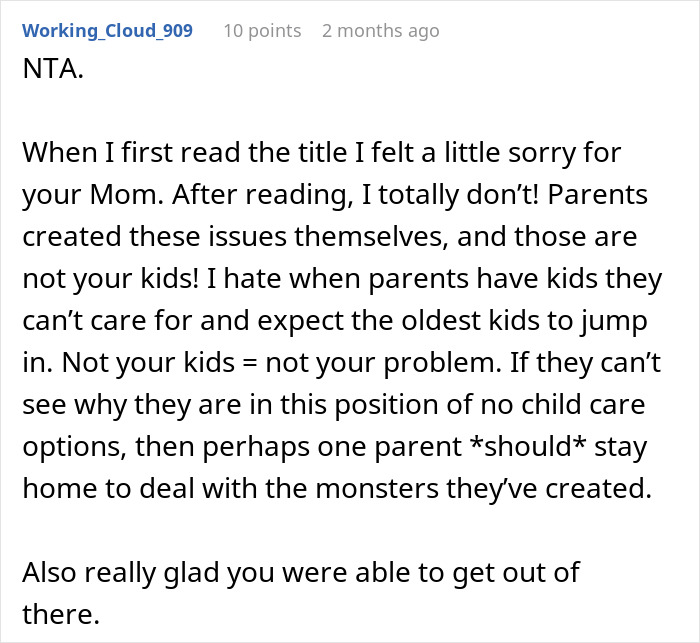Click the line 'Also really glad you were able'

pyautogui.click(x=301, y=572)
